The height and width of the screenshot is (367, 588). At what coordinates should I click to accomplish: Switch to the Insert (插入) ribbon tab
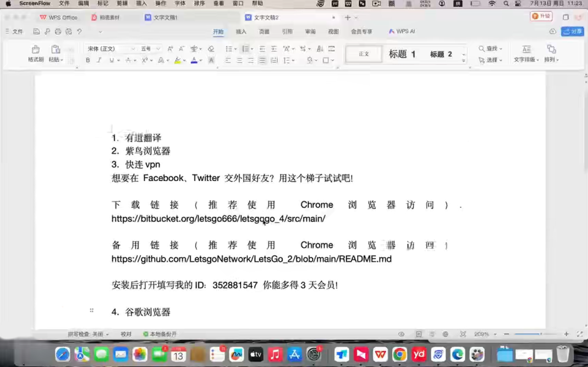point(241,31)
